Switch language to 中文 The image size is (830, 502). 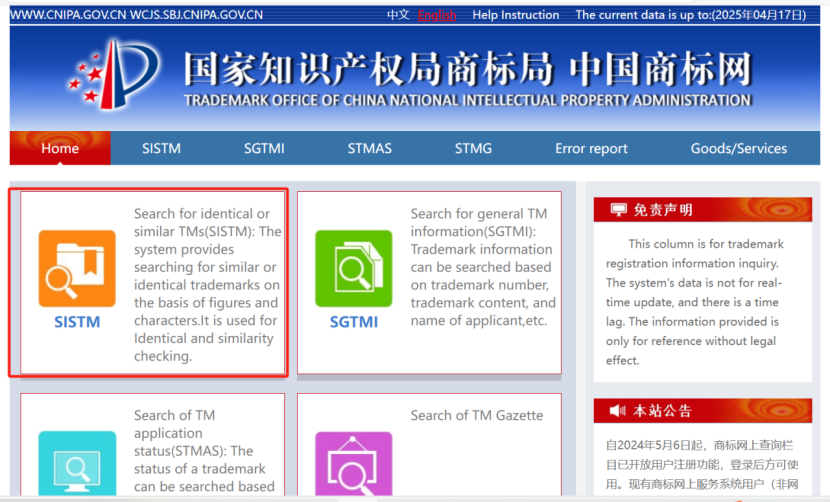[398, 15]
